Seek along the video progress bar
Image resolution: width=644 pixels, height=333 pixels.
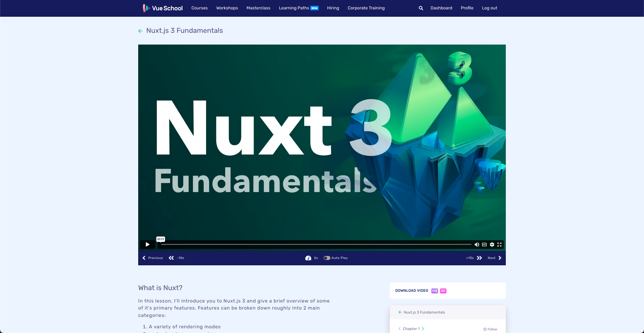point(316,245)
